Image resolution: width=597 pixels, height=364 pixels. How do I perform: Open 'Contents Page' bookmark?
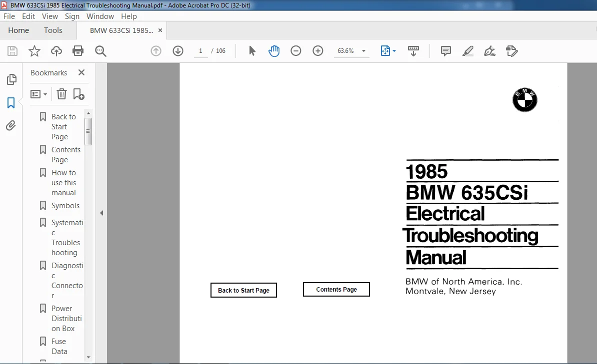click(66, 155)
